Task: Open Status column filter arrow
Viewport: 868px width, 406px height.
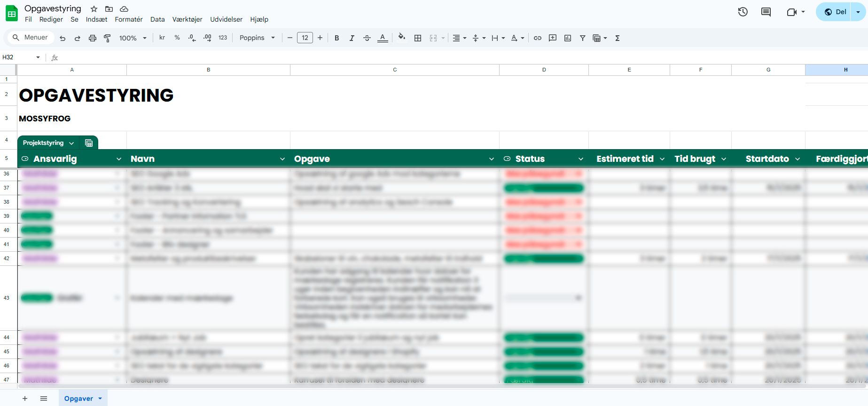Action: coord(581,159)
